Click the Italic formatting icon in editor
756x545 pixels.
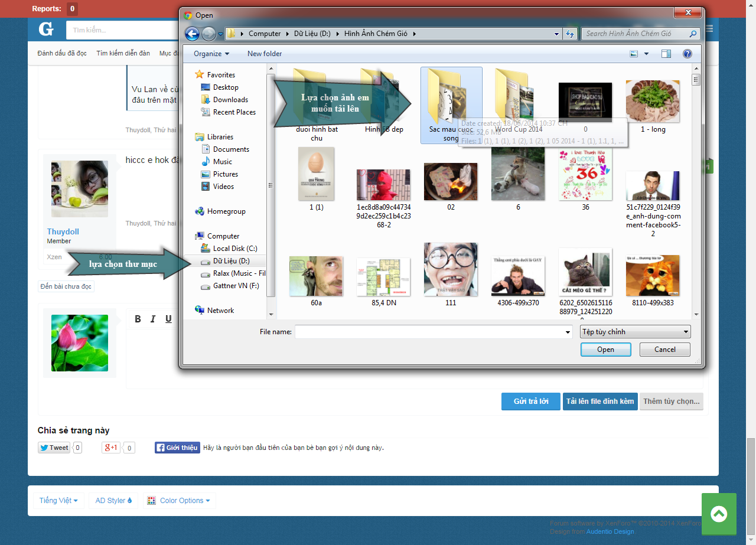pos(153,319)
